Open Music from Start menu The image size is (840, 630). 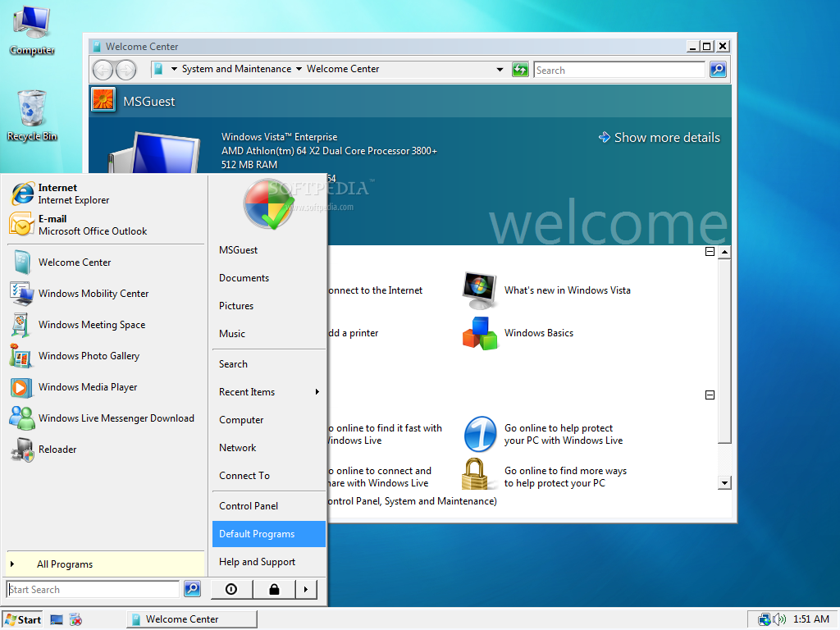click(269, 334)
